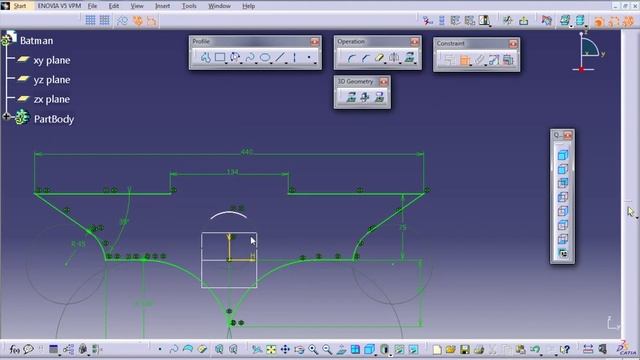Screen dimensions: 640x360
Task: Select yz plane in specification tree
Action: (x=52, y=80)
